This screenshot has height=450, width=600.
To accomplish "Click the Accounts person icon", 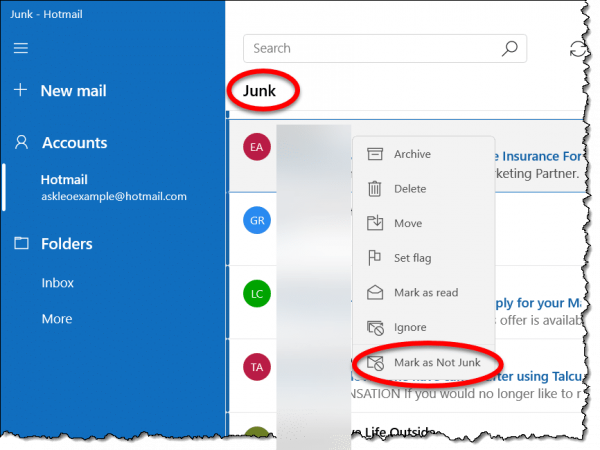I will coord(21,142).
